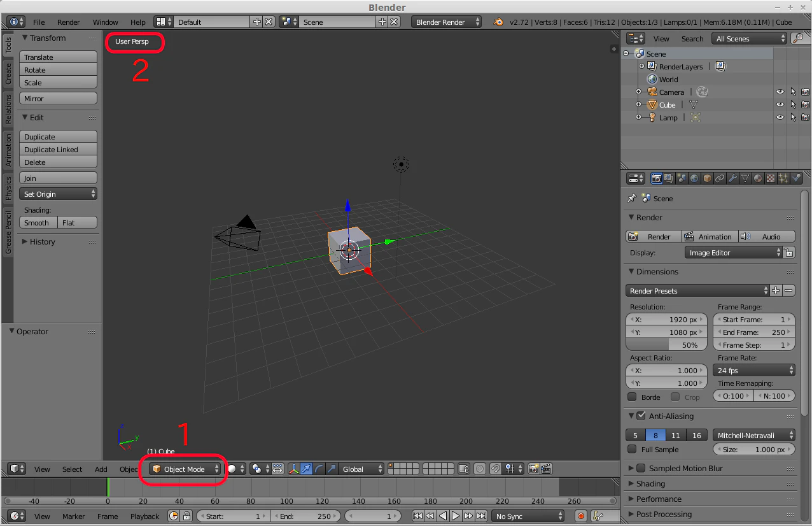The height and width of the screenshot is (526, 812).
Task: Click the Translate button
Action: coord(58,57)
